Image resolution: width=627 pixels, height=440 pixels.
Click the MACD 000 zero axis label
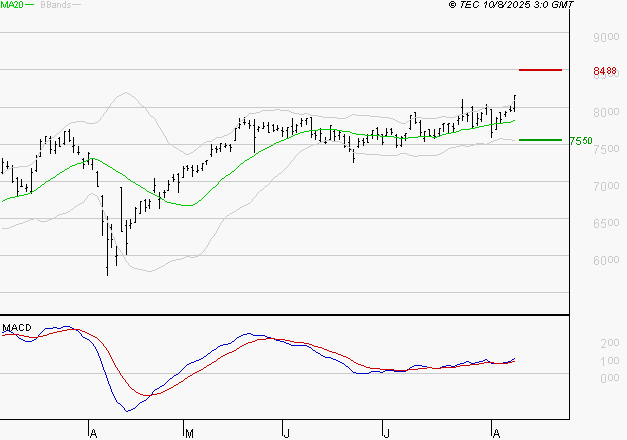tap(610, 378)
